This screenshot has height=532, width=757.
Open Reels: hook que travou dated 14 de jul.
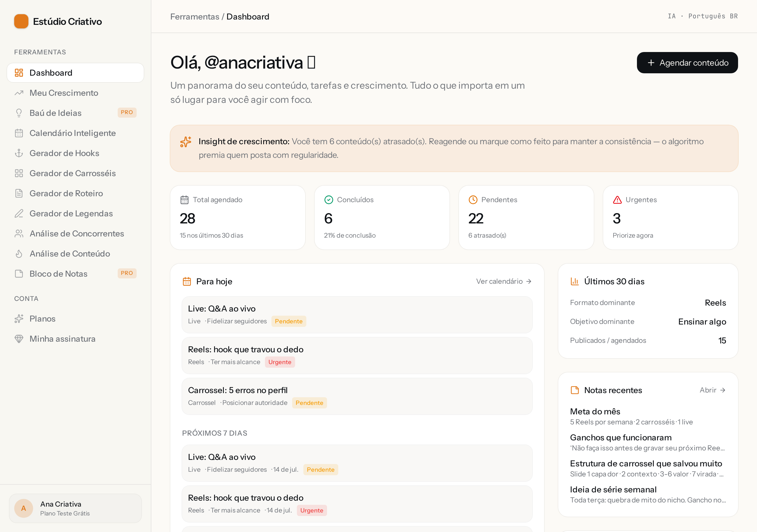pos(357,504)
